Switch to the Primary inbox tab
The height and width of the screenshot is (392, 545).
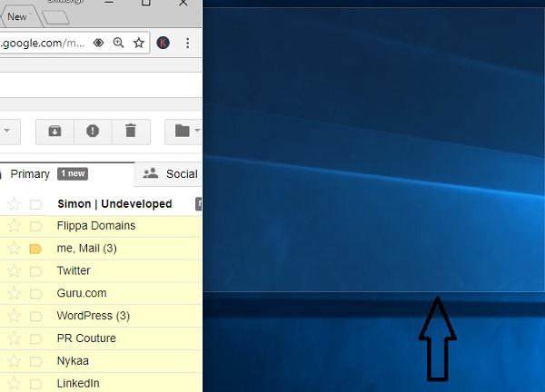tap(30, 173)
